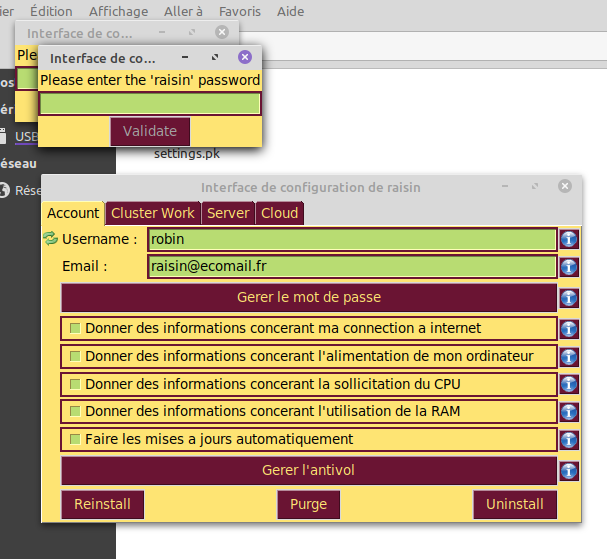Open info icon for RAM utilisation option
Screen dimensions: 607x559
[x=569, y=412]
